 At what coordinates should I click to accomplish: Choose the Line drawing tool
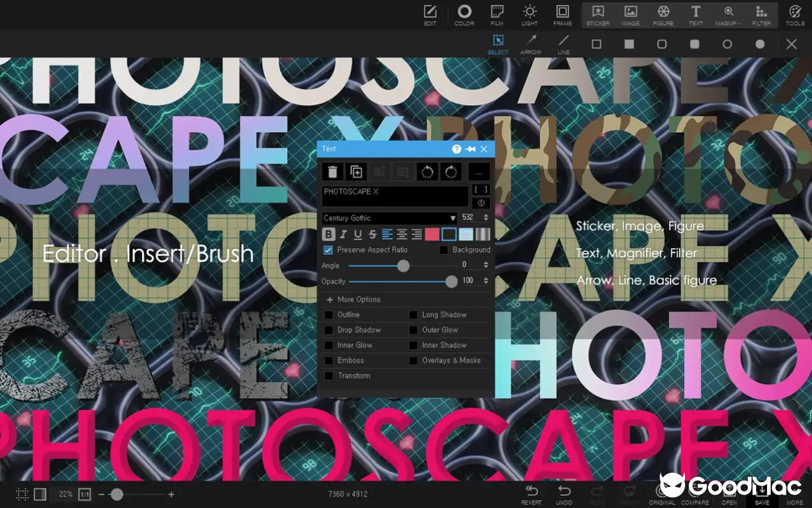(x=563, y=44)
